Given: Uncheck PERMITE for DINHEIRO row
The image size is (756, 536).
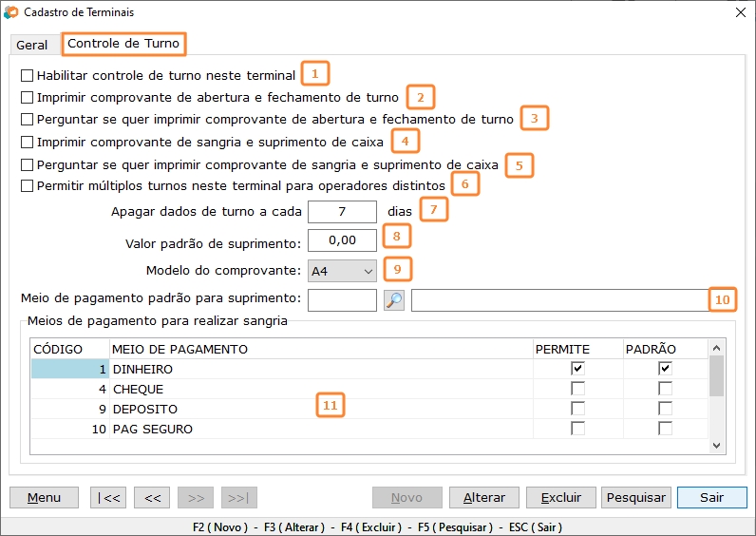Looking at the screenshot, I should (x=577, y=369).
